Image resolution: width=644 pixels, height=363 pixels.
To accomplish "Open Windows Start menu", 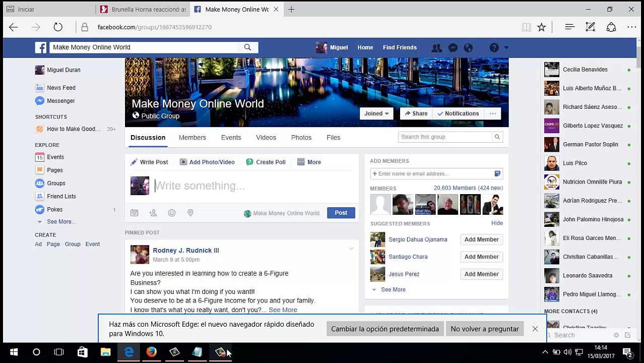I will (14, 352).
